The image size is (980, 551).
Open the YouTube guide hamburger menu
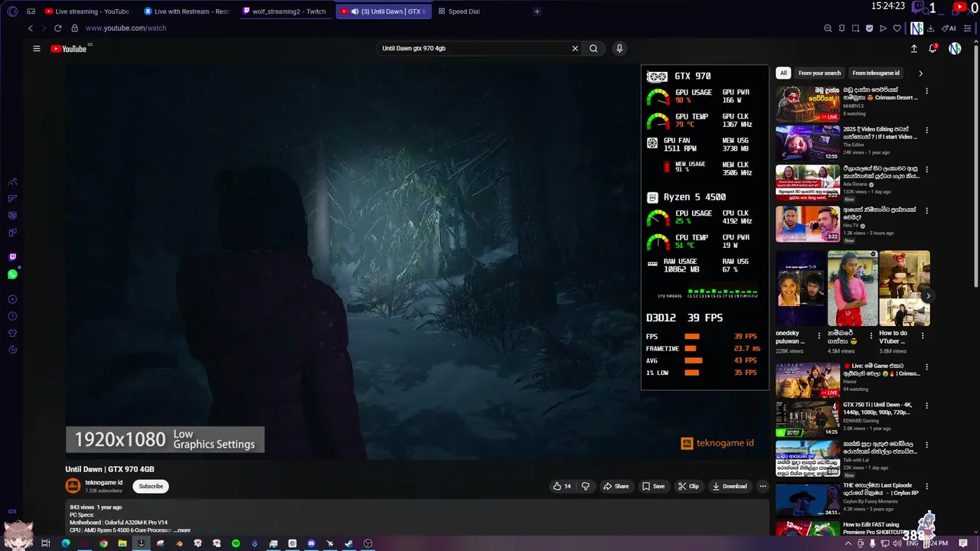pos(36,48)
